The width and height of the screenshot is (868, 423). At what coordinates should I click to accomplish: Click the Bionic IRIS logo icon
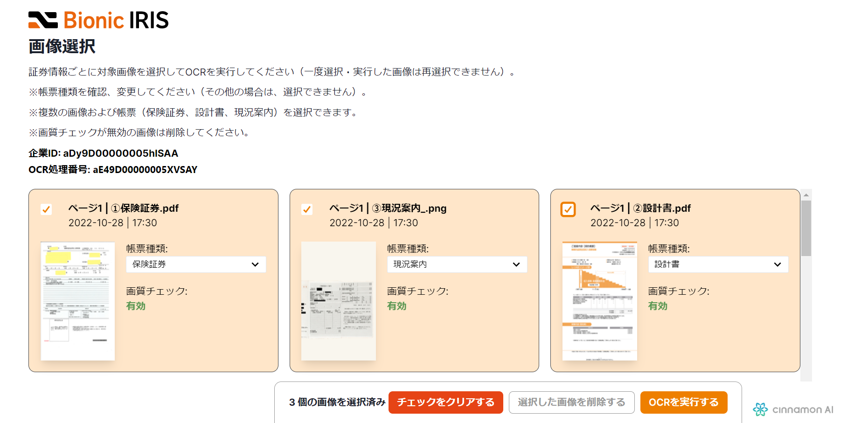[x=42, y=19]
